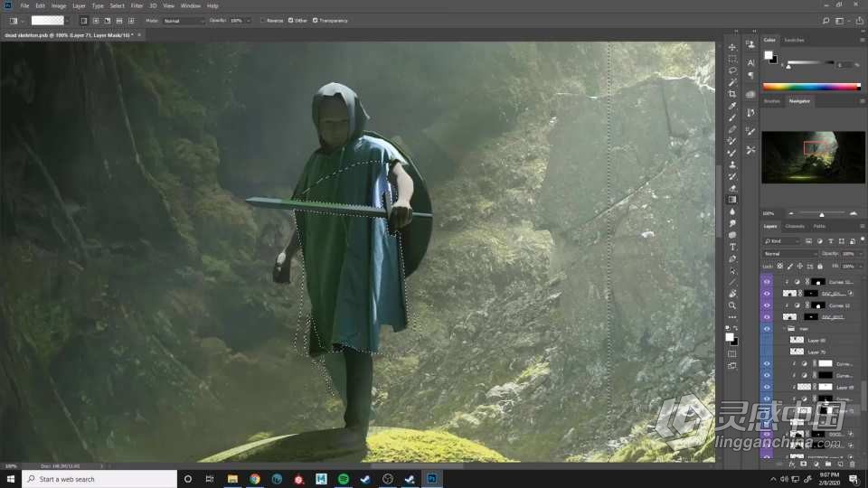This screenshot has width=868, height=488.
Task: Click the Start a web search box
Action: click(99, 479)
